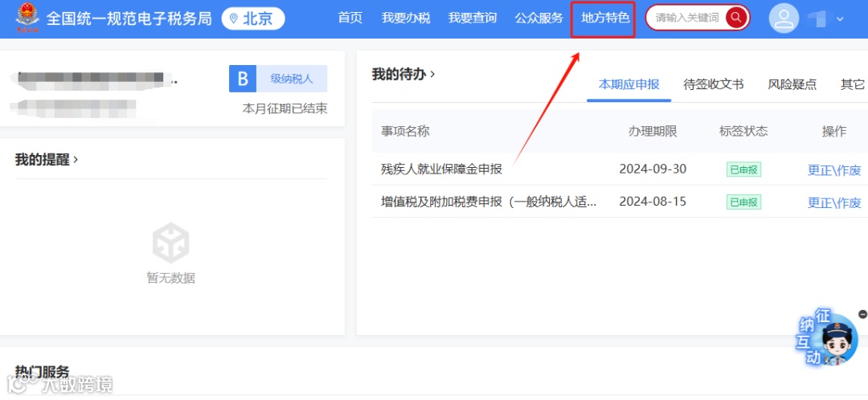Open 我要办税 menu
The height and width of the screenshot is (400, 868).
pyautogui.click(x=406, y=18)
